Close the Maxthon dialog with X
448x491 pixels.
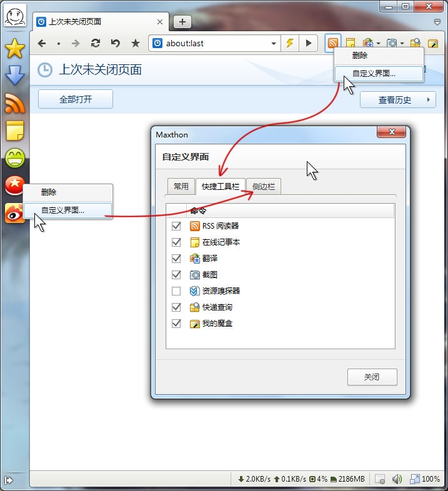pos(392,132)
